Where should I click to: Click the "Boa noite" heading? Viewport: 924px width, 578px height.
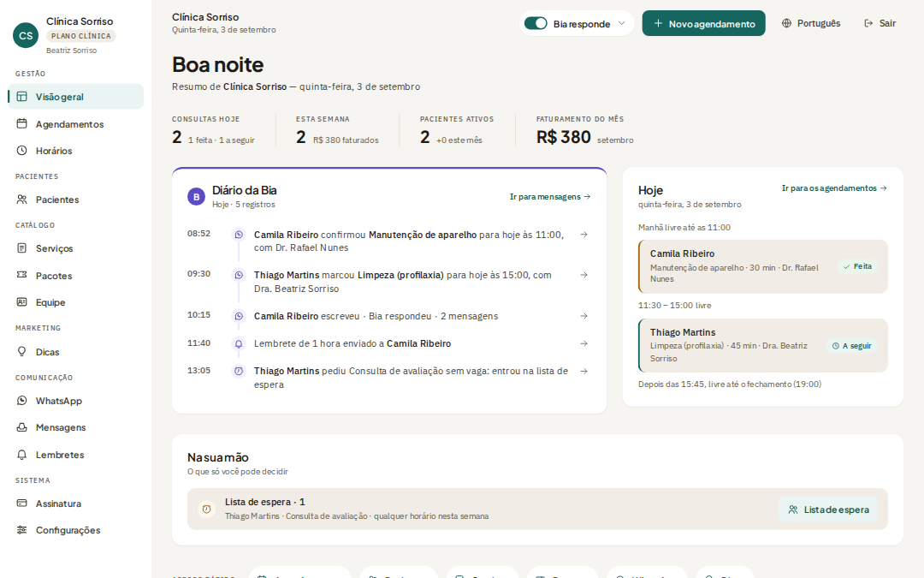[218, 64]
